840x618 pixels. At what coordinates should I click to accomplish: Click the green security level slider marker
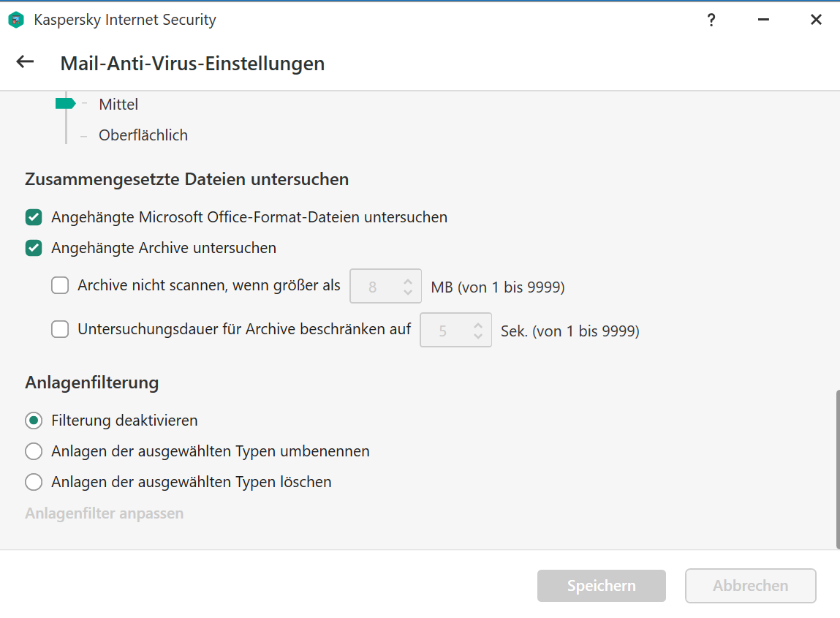click(x=65, y=103)
